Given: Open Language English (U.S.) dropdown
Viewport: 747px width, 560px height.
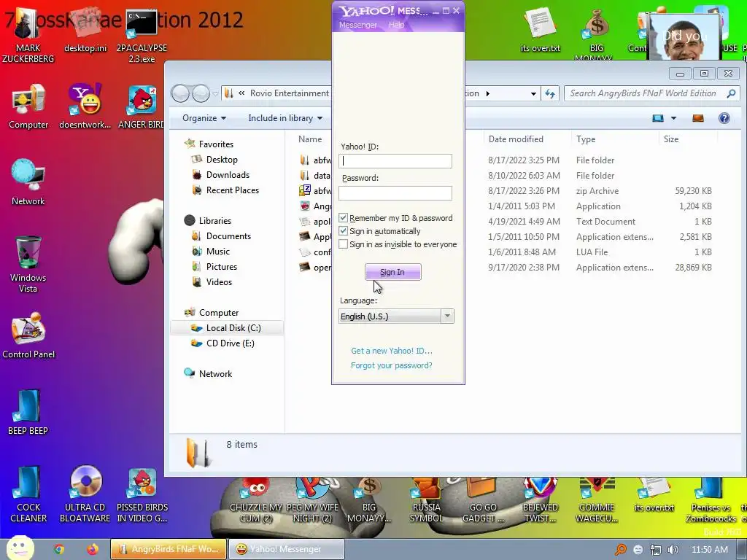Looking at the screenshot, I should 396,316.
